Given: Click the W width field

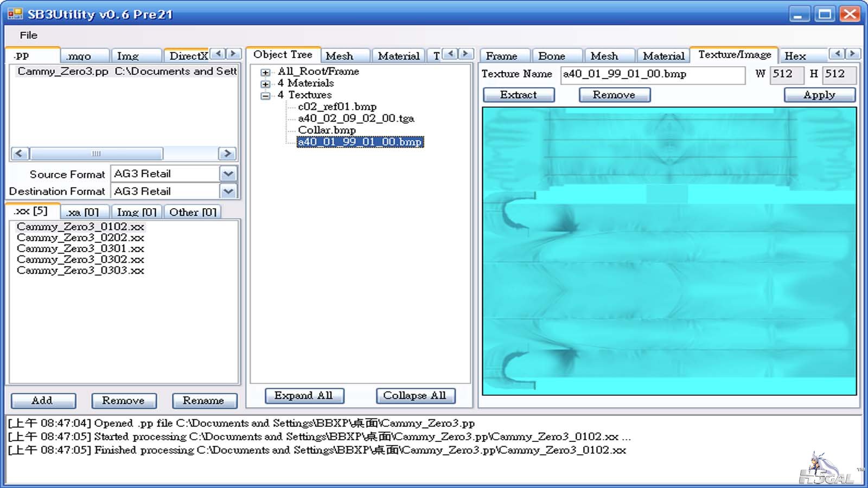Looking at the screenshot, I should (x=787, y=74).
